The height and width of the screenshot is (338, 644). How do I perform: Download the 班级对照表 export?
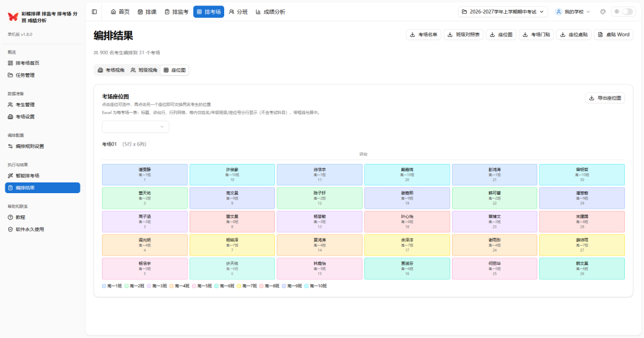pyautogui.click(x=463, y=35)
